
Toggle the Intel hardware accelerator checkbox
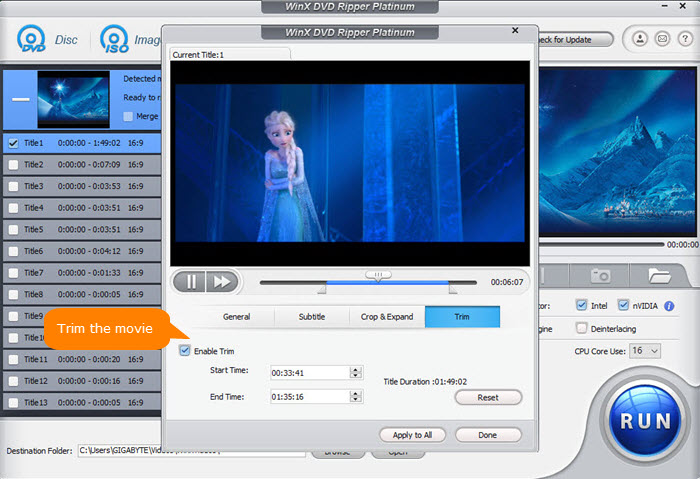click(x=581, y=305)
